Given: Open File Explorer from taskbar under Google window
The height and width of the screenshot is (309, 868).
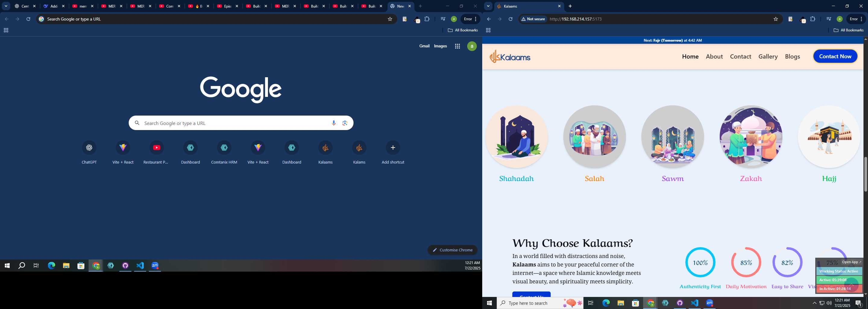Looking at the screenshot, I should 66,266.
